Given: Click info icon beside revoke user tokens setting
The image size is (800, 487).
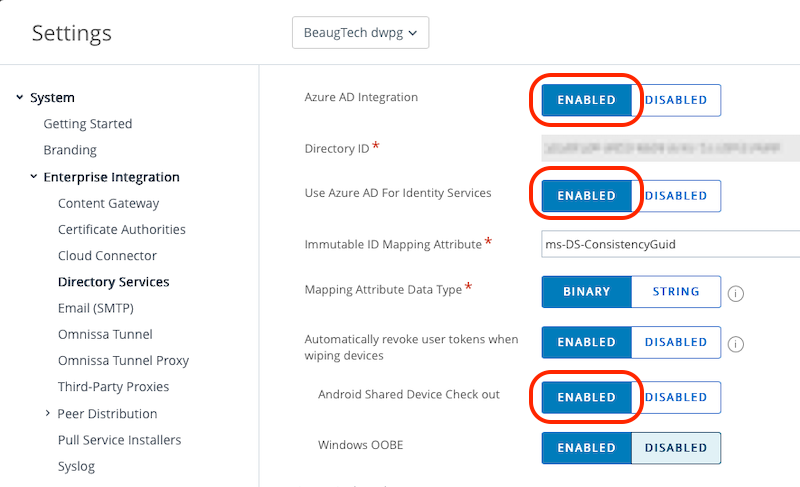Looking at the screenshot, I should [x=736, y=344].
